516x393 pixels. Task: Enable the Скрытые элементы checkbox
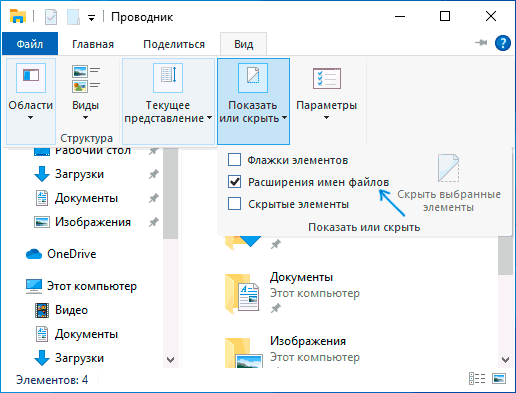tap(234, 204)
